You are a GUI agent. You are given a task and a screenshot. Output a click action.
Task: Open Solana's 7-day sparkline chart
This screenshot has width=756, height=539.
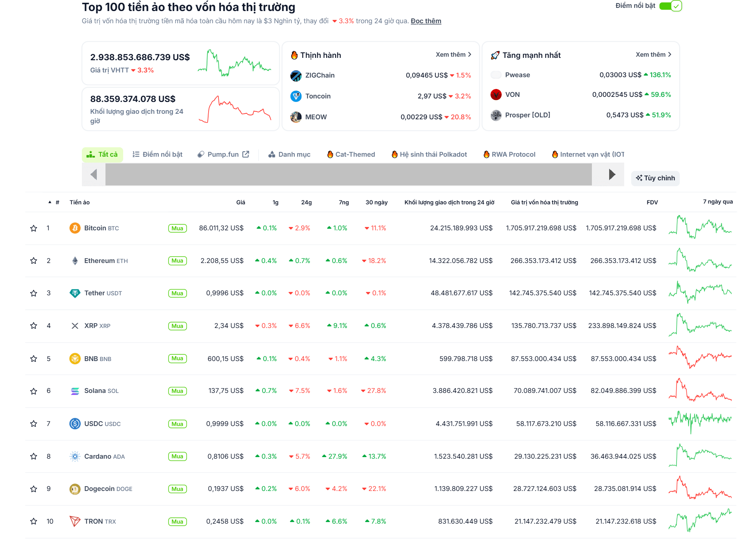pos(700,390)
